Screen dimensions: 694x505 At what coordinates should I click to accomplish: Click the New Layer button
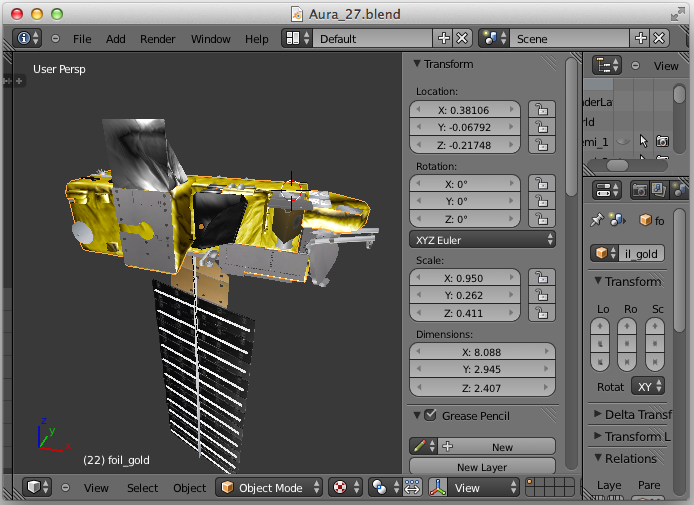click(x=482, y=467)
